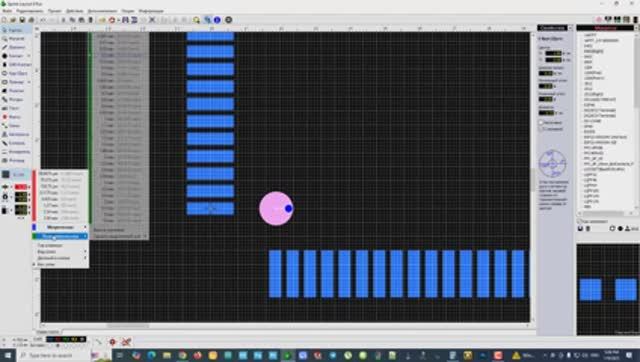Viewport: 640px width, 362px height.
Task: Choose the 1,27 mm grid value
Action: pyautogui.click(x=60, y=205)
